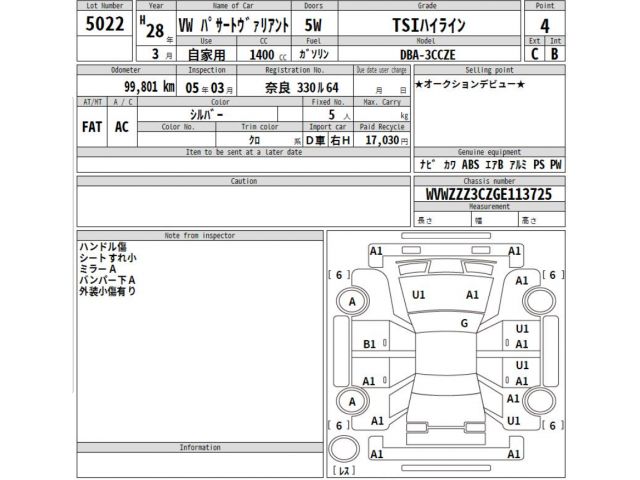Screen dimensions: 640x480
Task: Select equipment item "PW"
Action: 556,164
